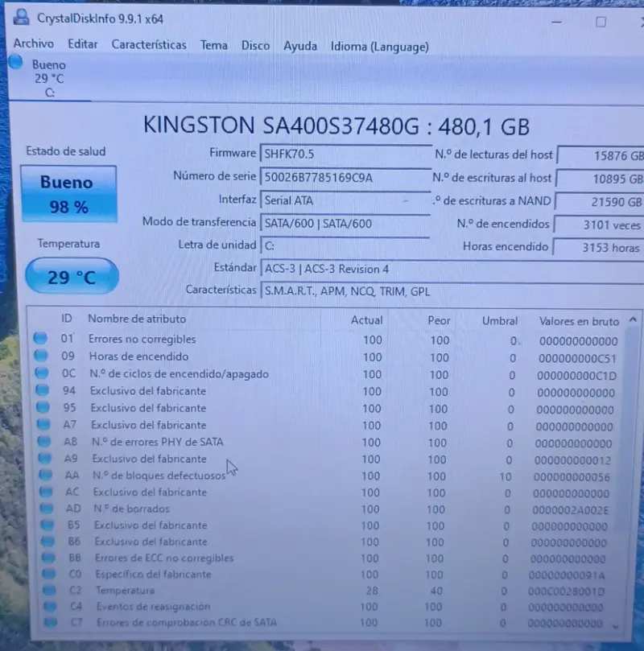Click the scroll up arrow of the attribute list
Screen dimensions: 644x651
click(x=633, y=319)
